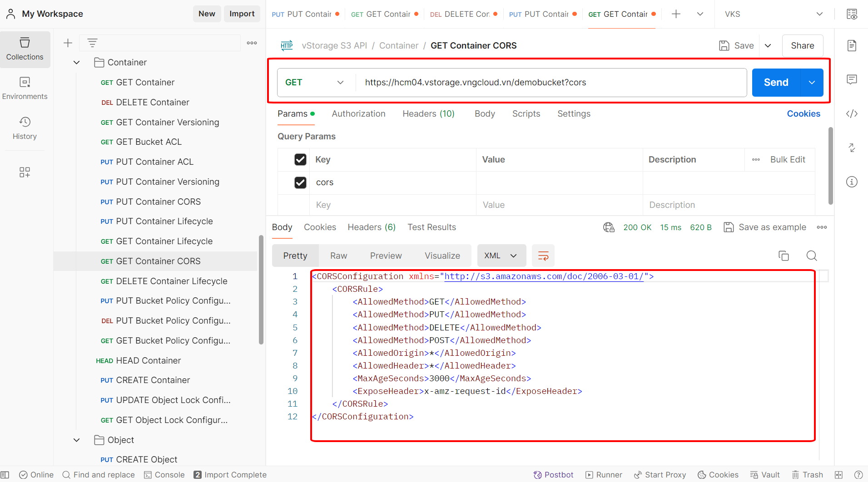
Task: Open the VKS environment selector
Action: click(x=774, y=14)
